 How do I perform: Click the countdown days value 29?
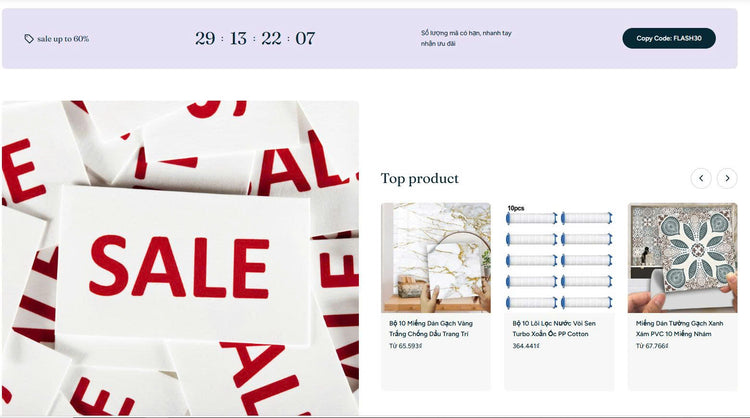tap(205, 38)
